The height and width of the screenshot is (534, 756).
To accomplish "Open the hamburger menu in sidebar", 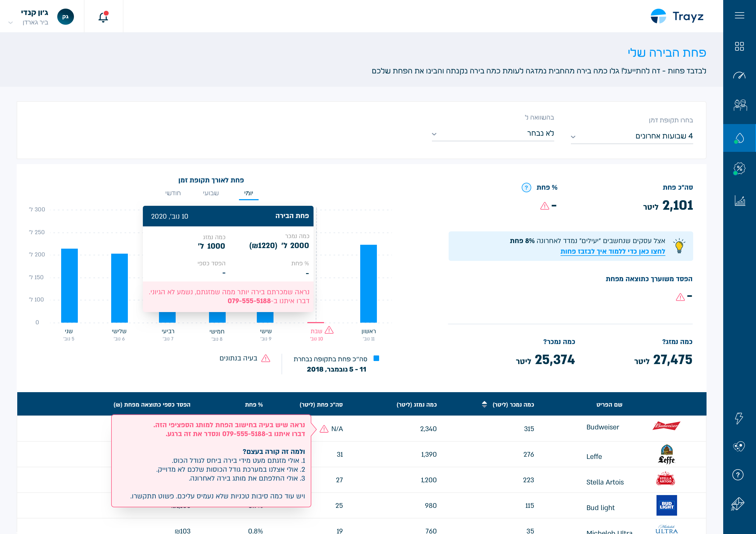I will click(x=739, y=16).
